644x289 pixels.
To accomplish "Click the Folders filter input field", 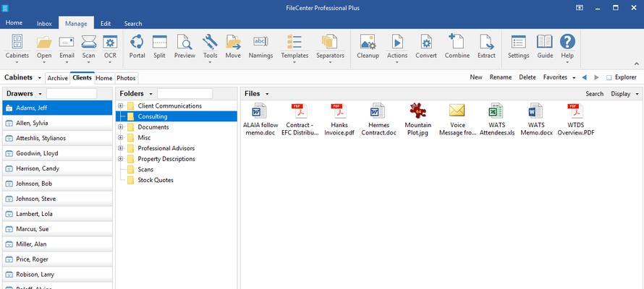I will click(185, 93).
